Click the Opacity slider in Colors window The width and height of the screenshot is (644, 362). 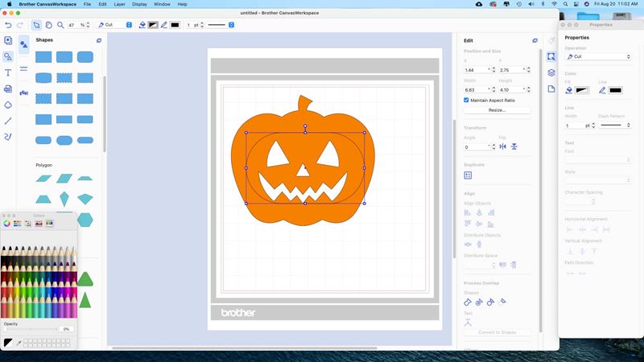[x=31, y=329]
